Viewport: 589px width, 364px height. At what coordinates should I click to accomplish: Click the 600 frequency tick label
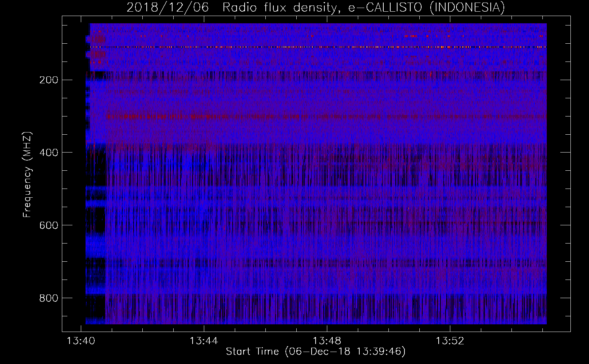coord(48,226)
